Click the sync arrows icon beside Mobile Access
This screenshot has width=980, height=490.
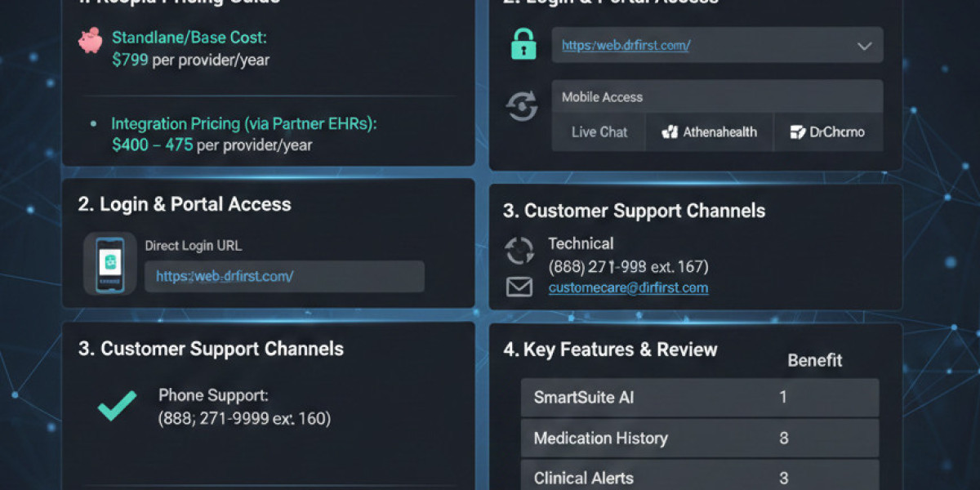pos(522,107)
